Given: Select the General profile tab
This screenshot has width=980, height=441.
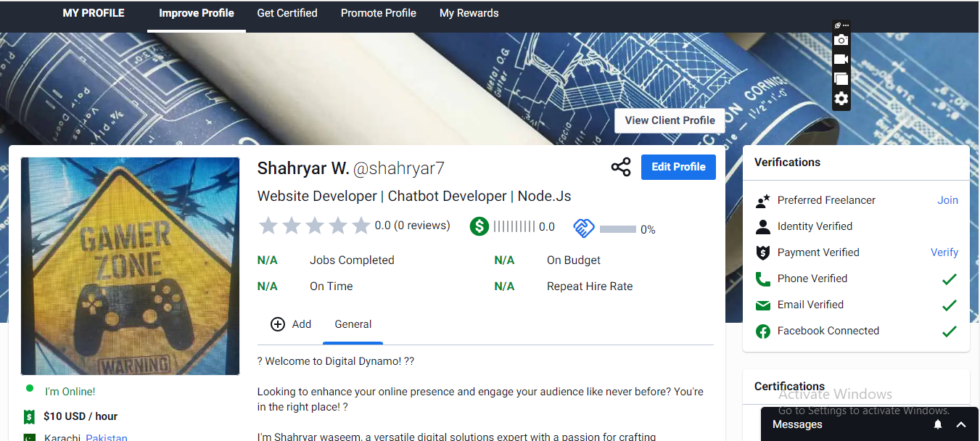Looking at the screenshot, I should (353, 324).
